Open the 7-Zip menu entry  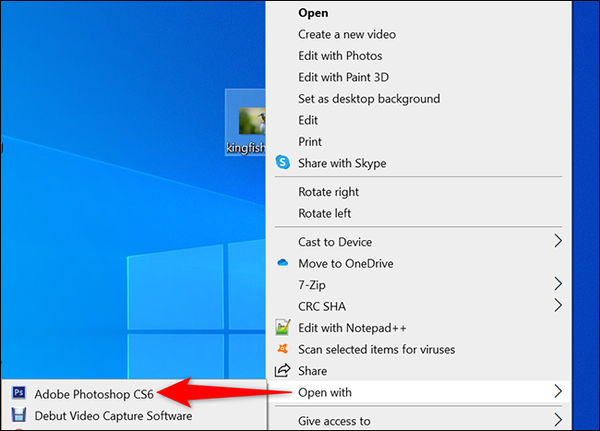[x=419, y=284]
